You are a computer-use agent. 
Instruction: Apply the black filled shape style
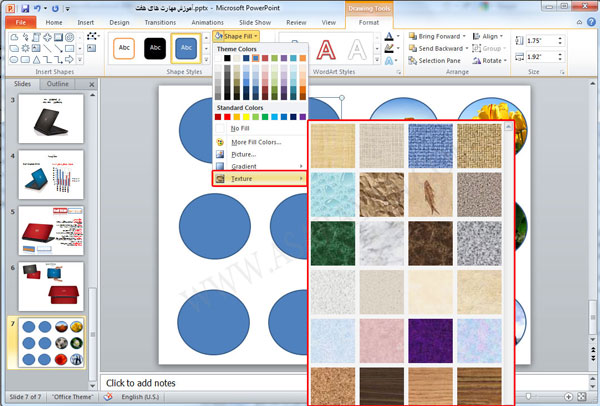click(152, 47)
